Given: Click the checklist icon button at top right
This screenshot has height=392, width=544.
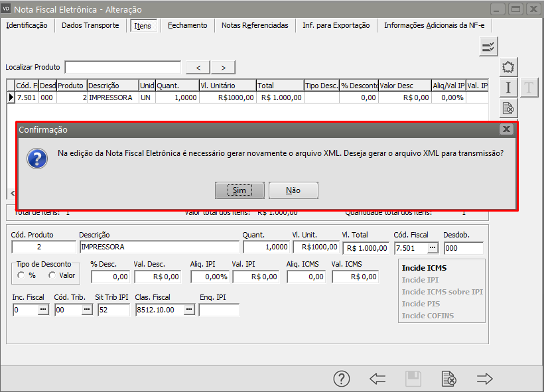Looking at the screenshot, I should coord(488,46).
